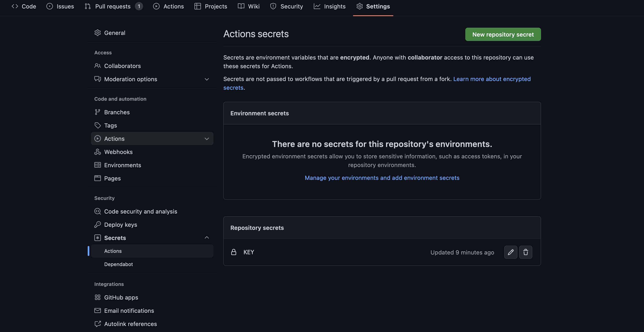This screenshot has width=644, height=332.
Task: Click the Branches git-branch icon
Action: [x=97, y=112]
